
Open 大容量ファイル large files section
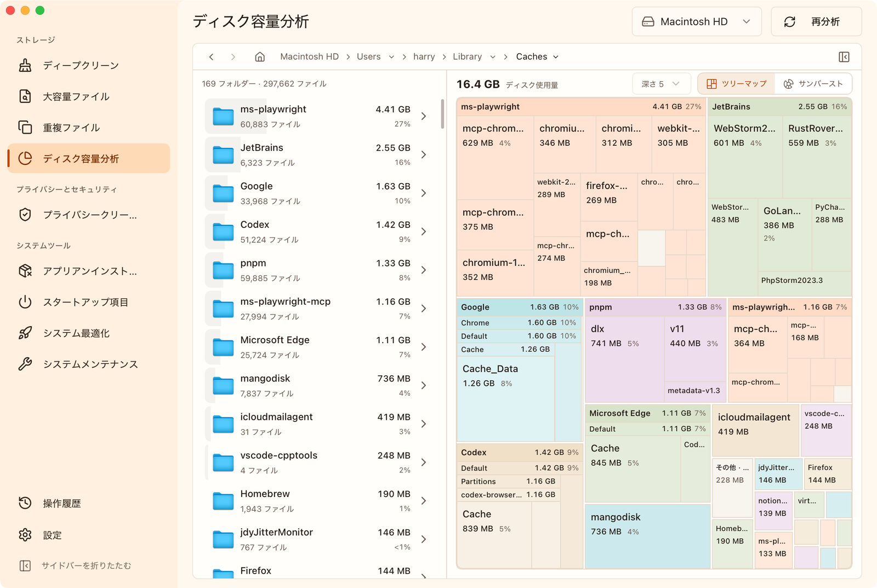point(89,96)
